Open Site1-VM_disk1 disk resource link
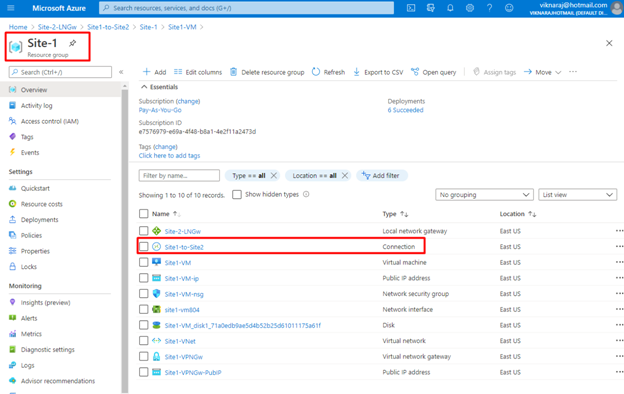624x394 pixels. click(x=243, y=326)
